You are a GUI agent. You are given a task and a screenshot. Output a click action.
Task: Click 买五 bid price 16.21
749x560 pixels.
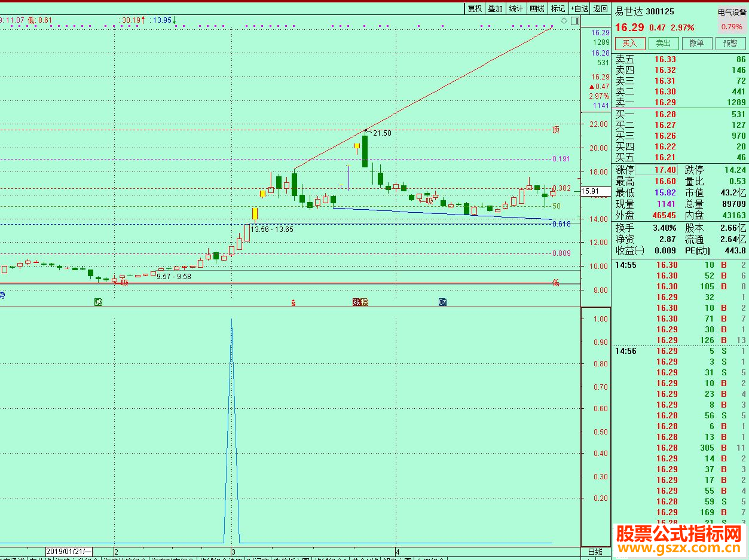(x=665, y=157)
